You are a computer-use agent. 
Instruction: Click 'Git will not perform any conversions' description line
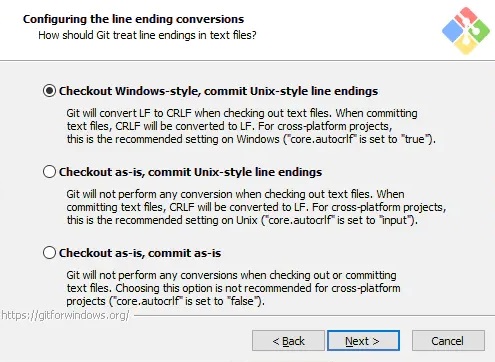231,275
